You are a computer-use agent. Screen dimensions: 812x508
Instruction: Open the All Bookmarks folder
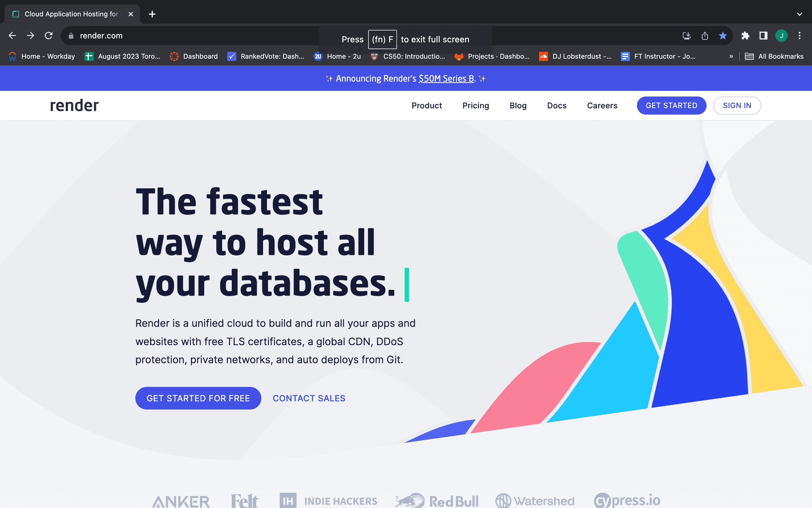774,56
